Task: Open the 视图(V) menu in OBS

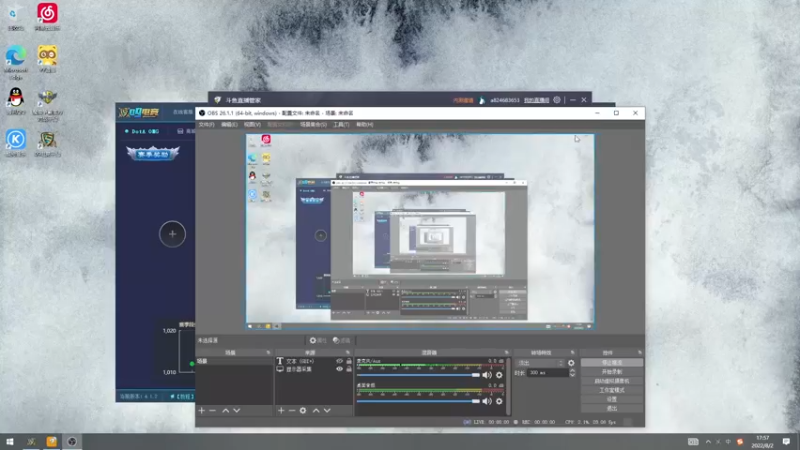Action: click(252, 124)
